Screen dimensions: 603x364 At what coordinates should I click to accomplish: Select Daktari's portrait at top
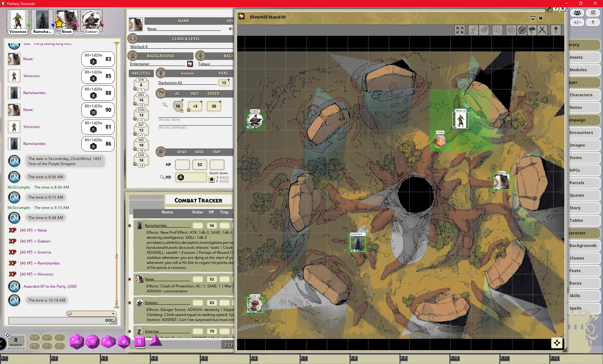(x=91, y=20)
